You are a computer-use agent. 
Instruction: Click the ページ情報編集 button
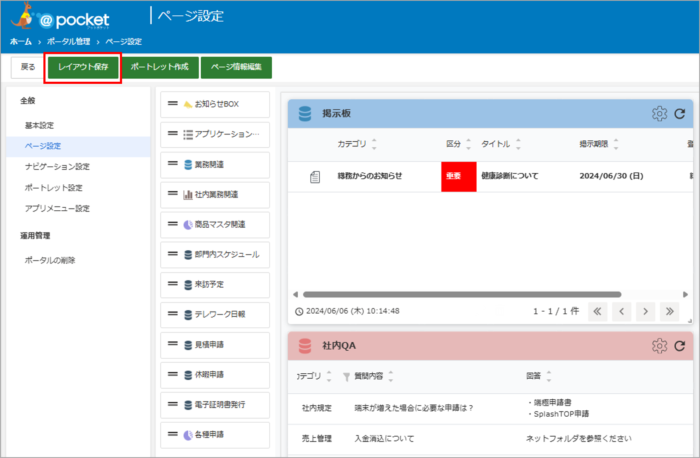[236, 67]
